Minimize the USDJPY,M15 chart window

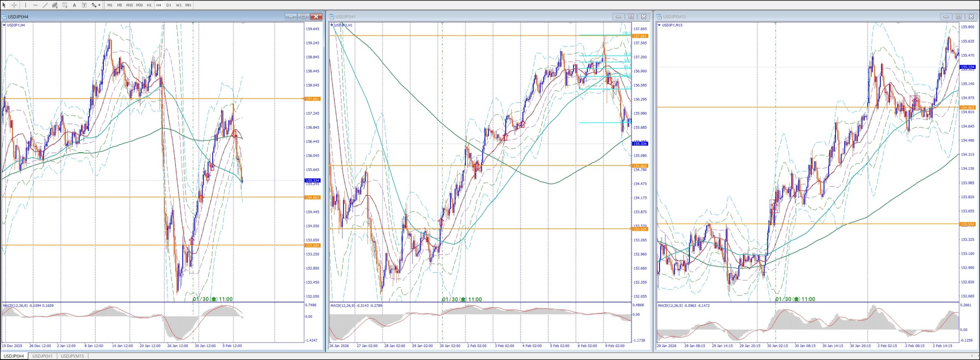(946, 16)
